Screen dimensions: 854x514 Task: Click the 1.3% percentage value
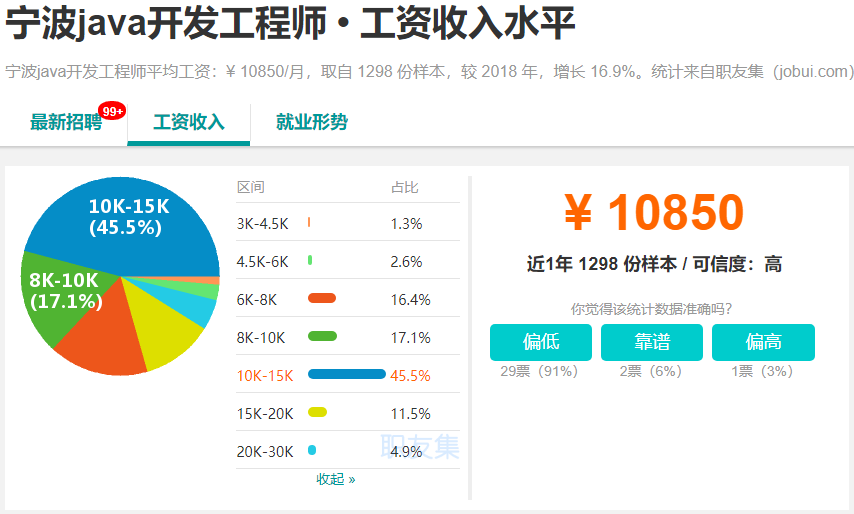click(x=406, y=224)
